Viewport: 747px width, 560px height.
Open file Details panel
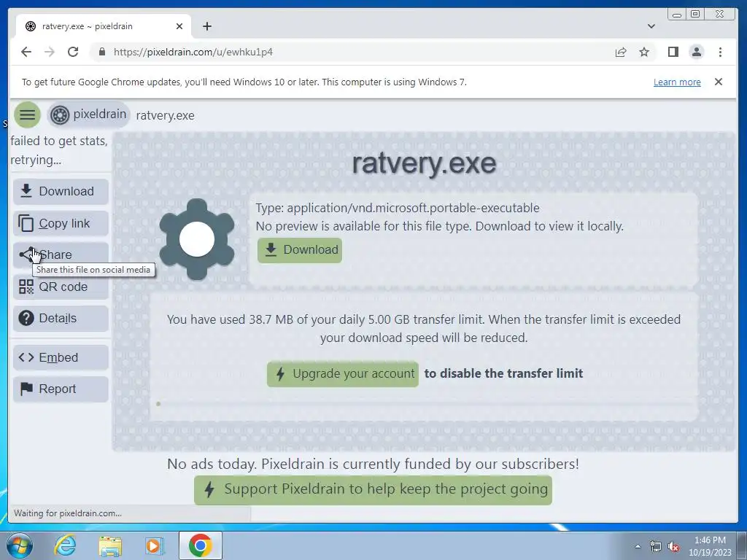coord(61,318)
